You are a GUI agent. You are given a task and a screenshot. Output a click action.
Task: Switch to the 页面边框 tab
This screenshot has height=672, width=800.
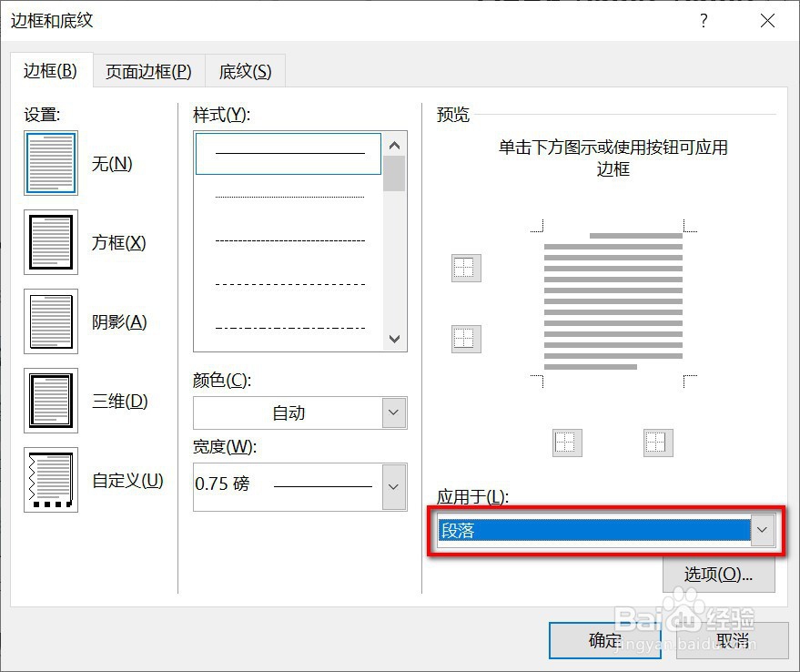(147, 70)
